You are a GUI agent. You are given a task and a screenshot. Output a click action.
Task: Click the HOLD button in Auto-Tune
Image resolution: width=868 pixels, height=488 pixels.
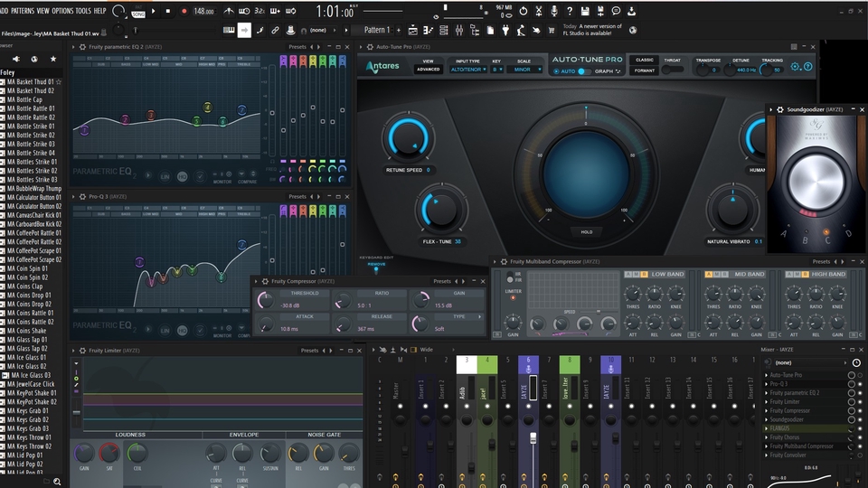(586, 232)
